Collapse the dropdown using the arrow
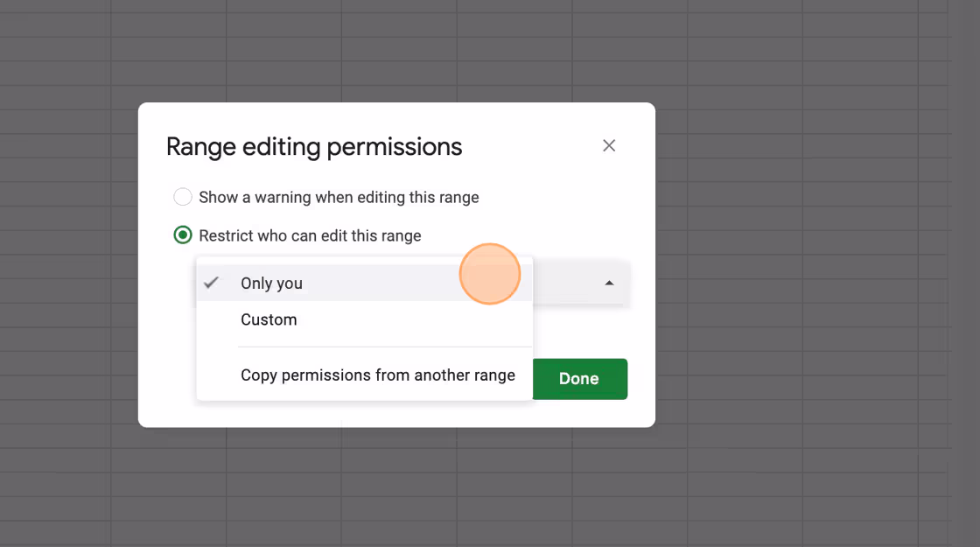Image resolution: width=980 pixels, height=547 pixels. (609, 284)
